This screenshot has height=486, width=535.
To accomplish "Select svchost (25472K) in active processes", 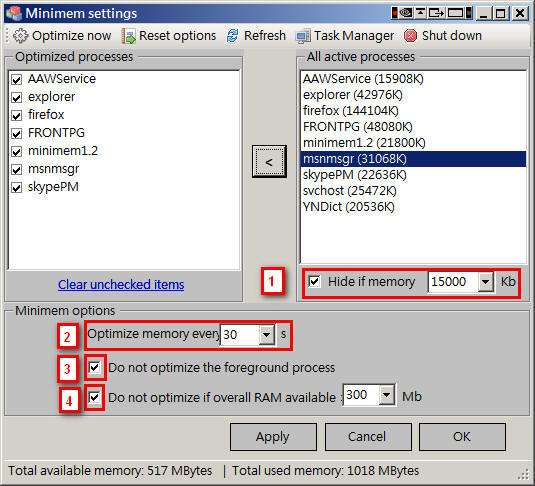I will pyautogui.click(x=413, y=191).
